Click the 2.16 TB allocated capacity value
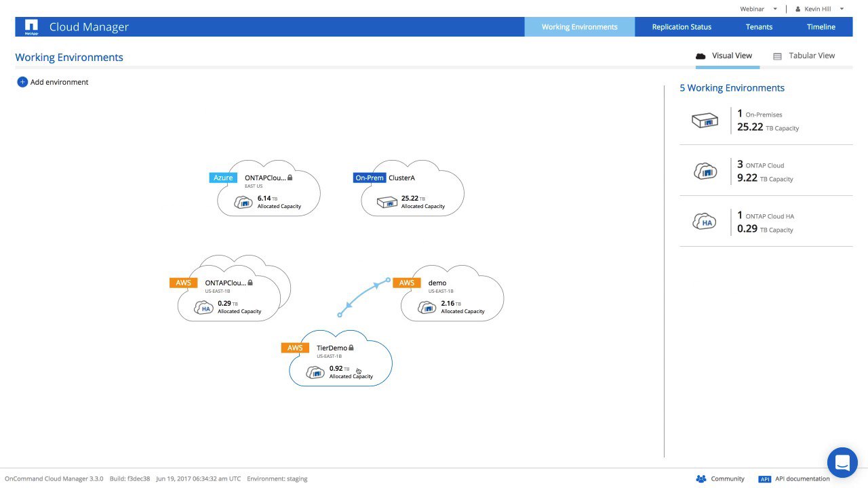 452,304
